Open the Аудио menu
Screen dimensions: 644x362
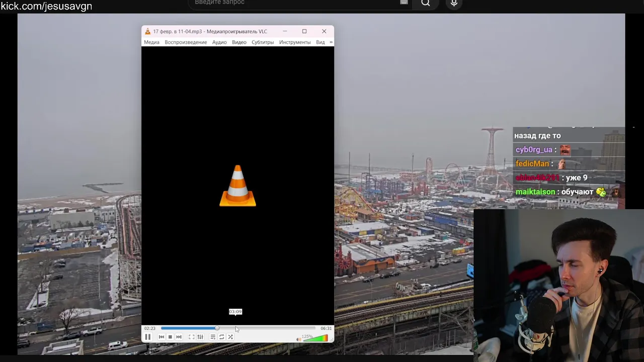tap(219, 42)
